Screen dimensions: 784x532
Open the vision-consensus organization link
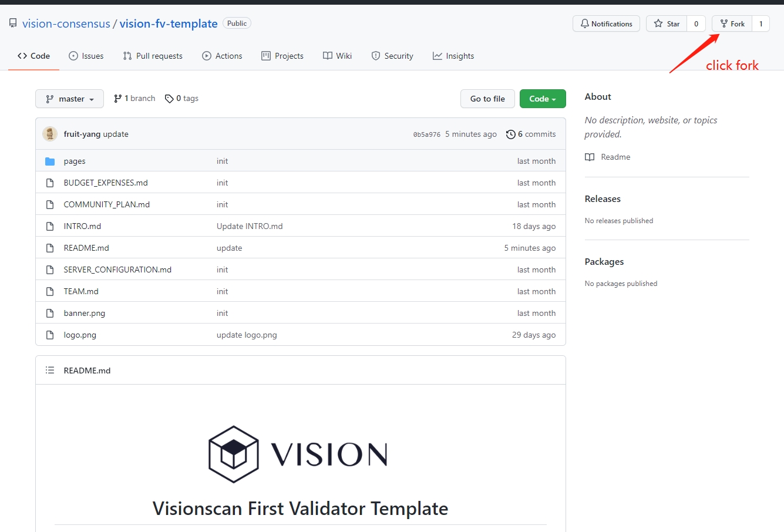pyautogui.click(x=66, y=23)
